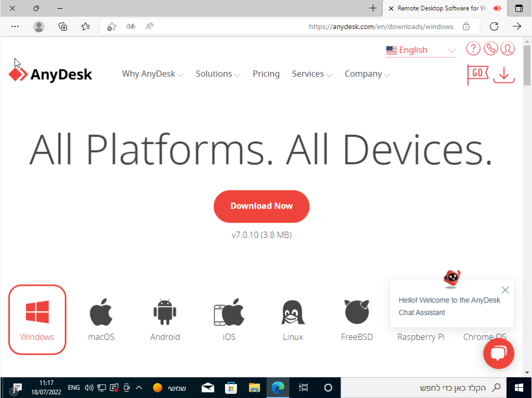
Task: Click the phone contact icon
Action: (x=490, y=49)
